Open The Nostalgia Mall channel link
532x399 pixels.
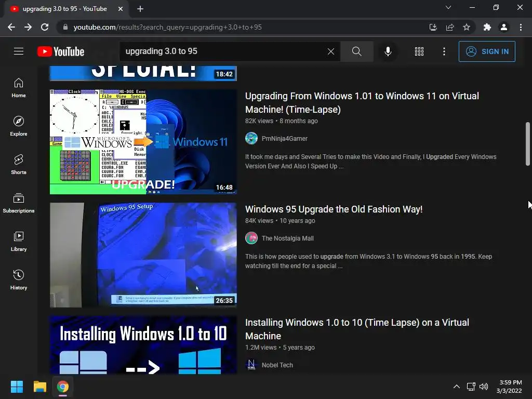(x=287, y=238)
